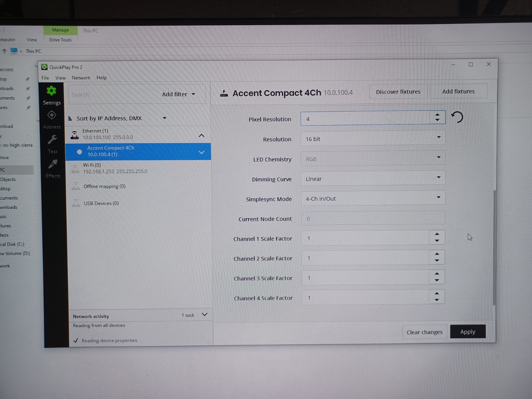Open Local Disk (C:) in File Explorer sidebar
This screenshot has height=399, width=532.
coord(12,244)
